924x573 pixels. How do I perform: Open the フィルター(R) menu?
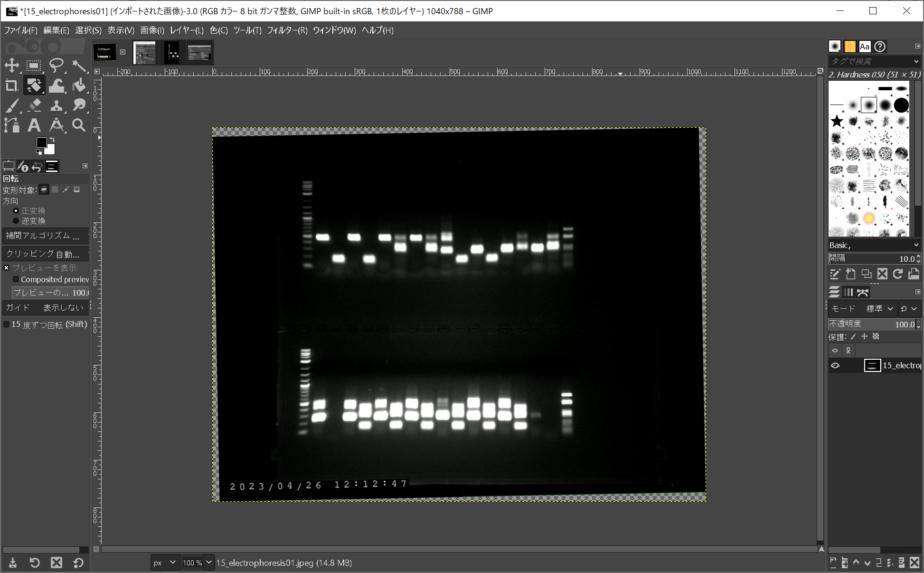pyautogui.click(x=287, y=30)
